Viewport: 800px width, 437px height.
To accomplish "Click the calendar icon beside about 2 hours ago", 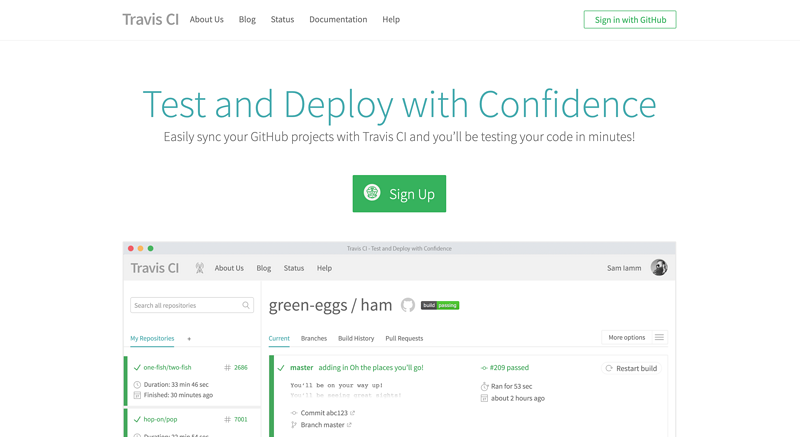I will (484, 398).
